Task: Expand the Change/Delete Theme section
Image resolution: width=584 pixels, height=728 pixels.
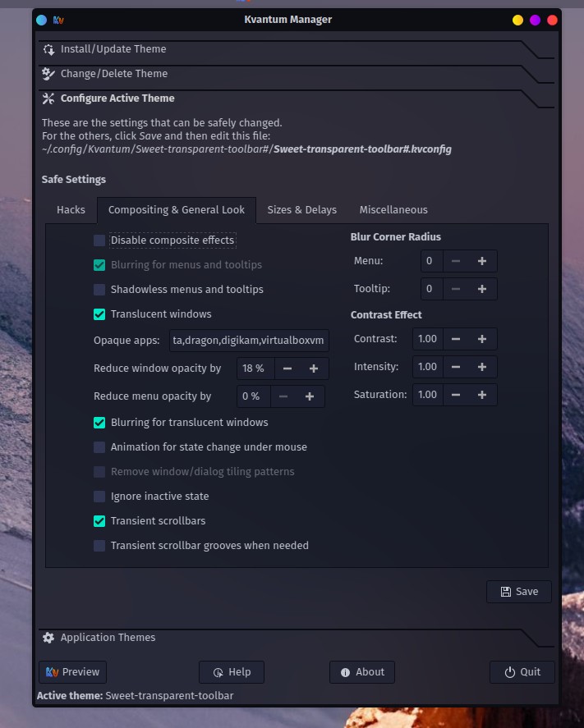Action: tap(296, 74)
